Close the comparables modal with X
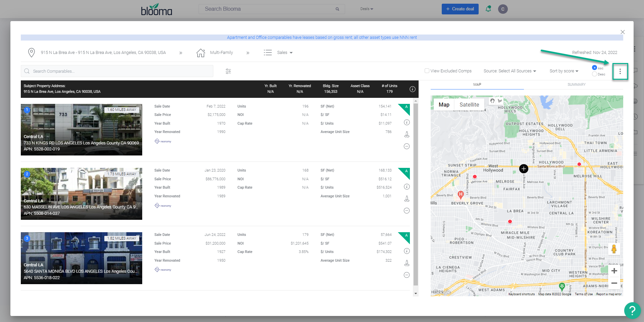This screenshot has height=322, width=644. point(623,32)
